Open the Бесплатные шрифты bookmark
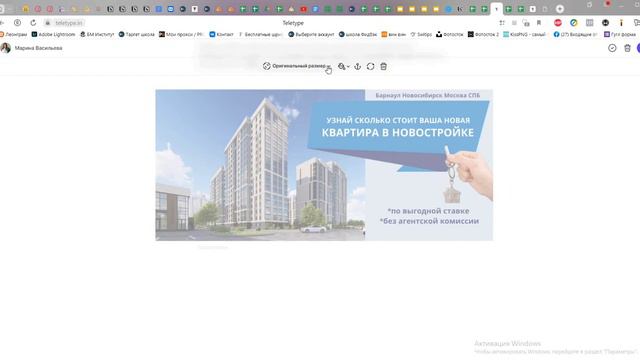This screenshot has height=360, width=640. point(260,35)
